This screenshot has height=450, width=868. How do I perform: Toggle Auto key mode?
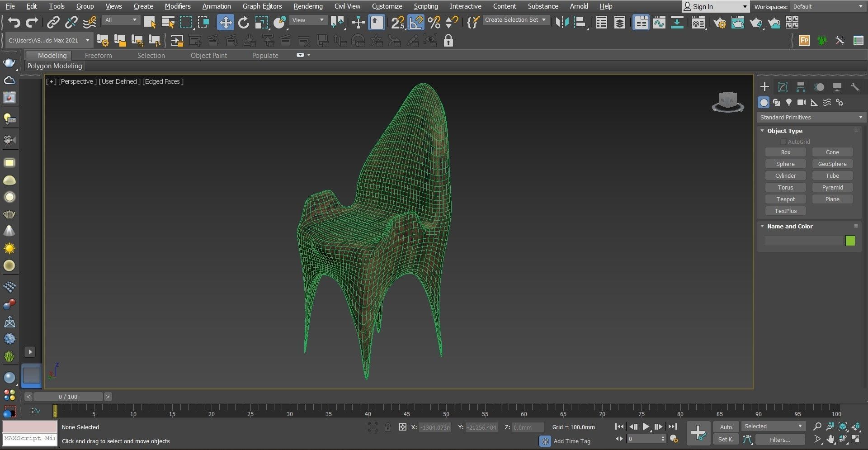(726, 427)
